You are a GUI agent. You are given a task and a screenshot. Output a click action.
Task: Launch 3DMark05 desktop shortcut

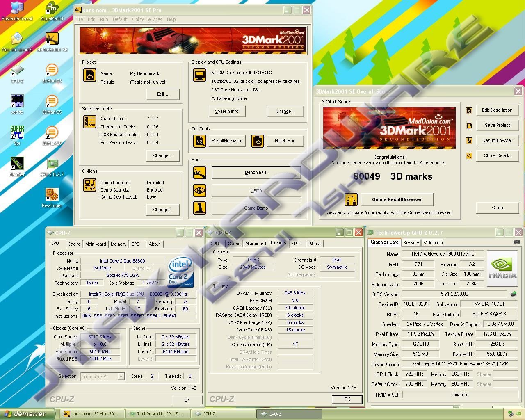(x=52, y=105)
